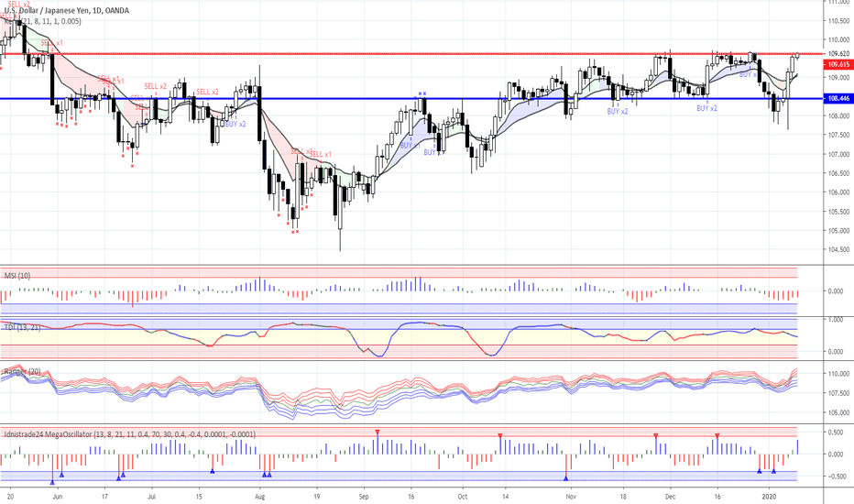Select the BUY x2 signal near 18 Nov
The height and width of the screenshot is (504, 854).
click(x=619, y=111)
